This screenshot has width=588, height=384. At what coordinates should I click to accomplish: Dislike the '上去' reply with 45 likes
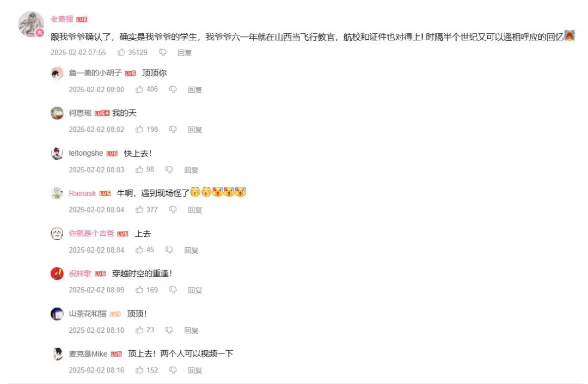pyautogui.click(x=169, y=250)
